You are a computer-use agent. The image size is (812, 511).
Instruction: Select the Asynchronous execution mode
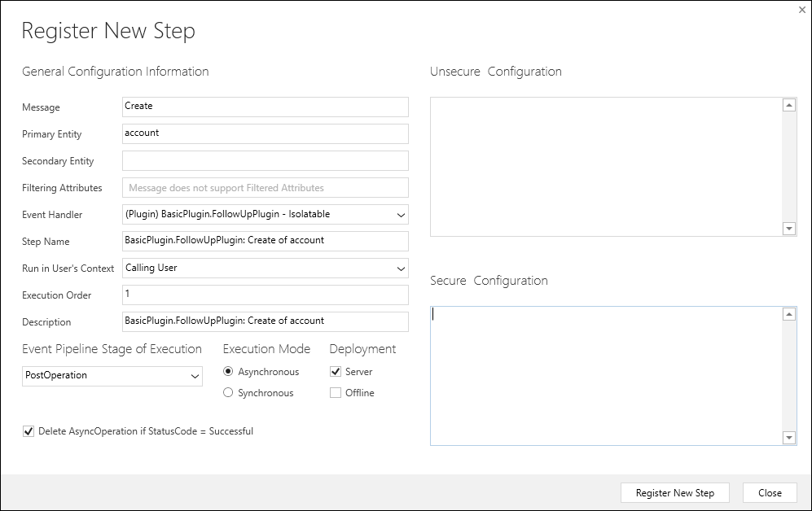(230, 371)
